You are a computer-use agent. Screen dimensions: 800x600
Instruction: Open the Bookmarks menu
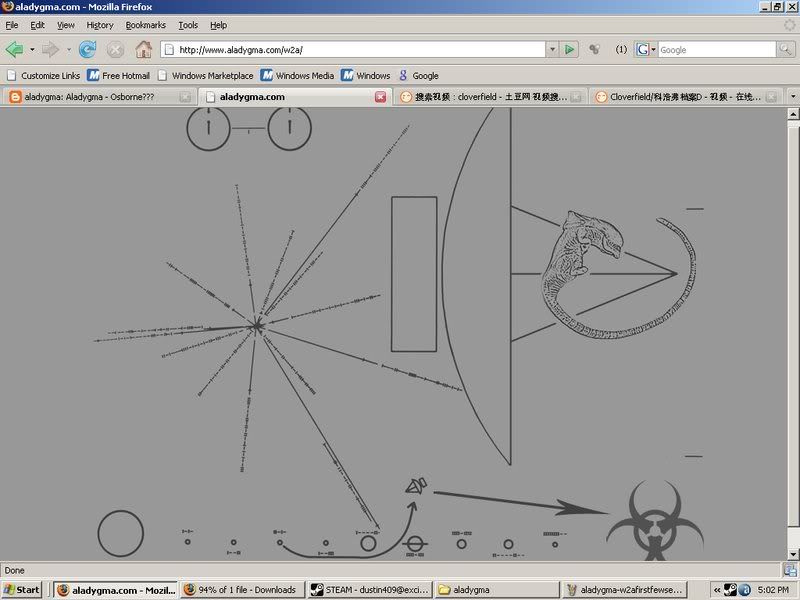[x=146, y=25]
